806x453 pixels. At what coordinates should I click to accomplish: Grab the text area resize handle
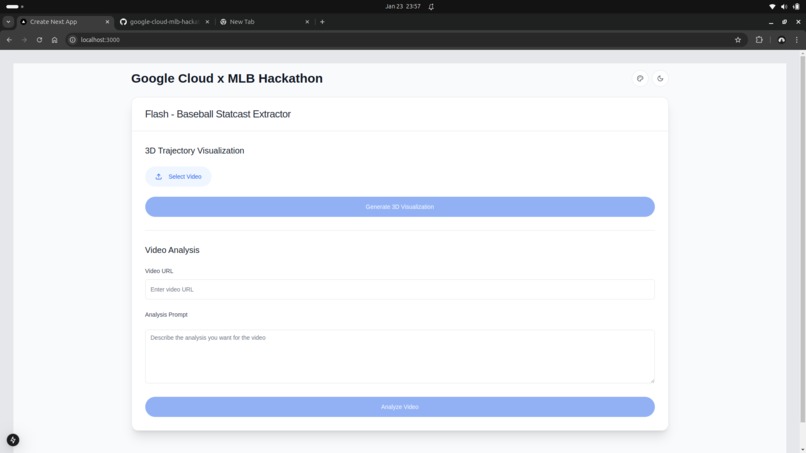coord(652,380)
